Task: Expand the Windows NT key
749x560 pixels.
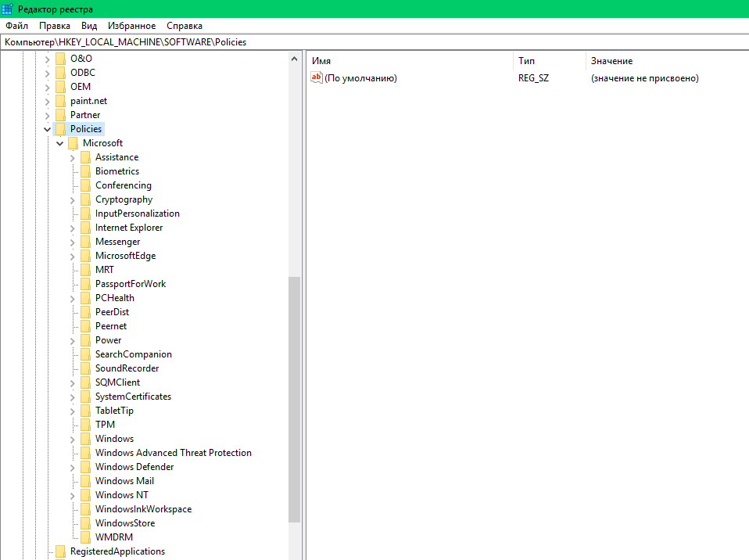Action: click(x=72, y=496)
